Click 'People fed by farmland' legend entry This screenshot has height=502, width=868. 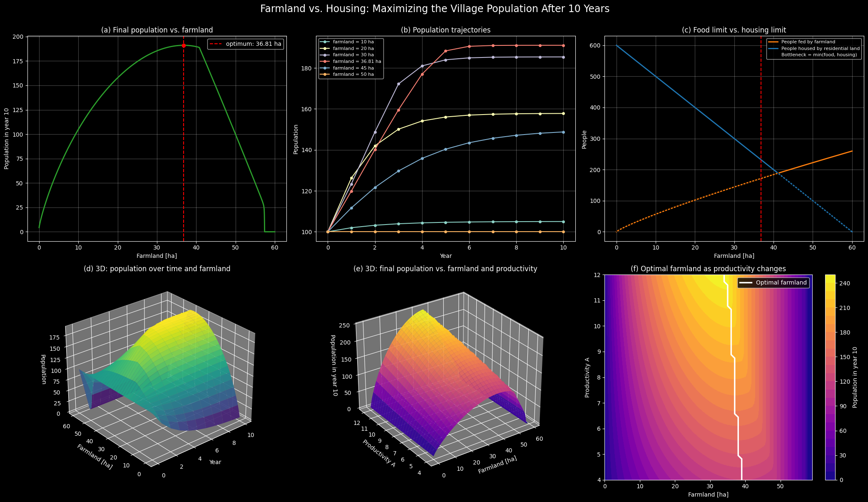click(x=801, y=42)
